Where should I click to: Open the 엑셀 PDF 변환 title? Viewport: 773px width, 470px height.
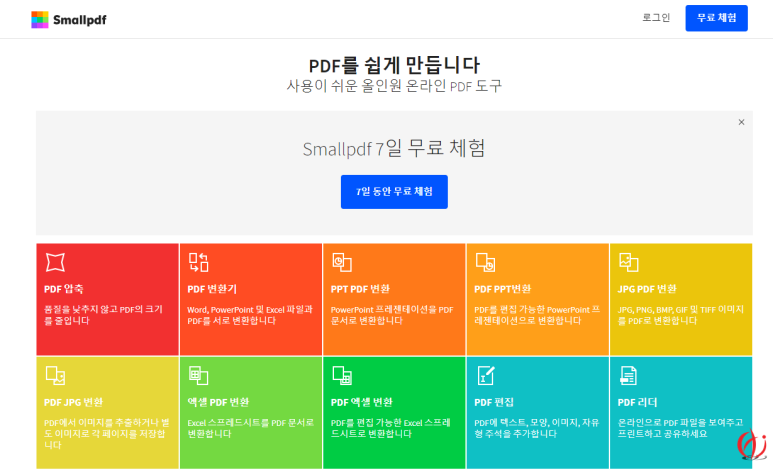tap(218, 402)
